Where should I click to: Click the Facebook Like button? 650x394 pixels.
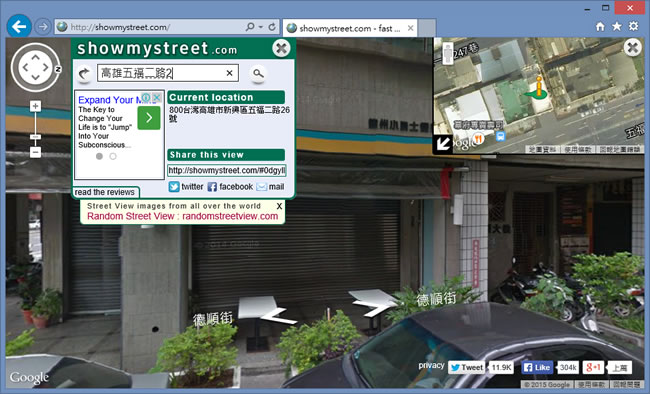click(x=536, y=367)
